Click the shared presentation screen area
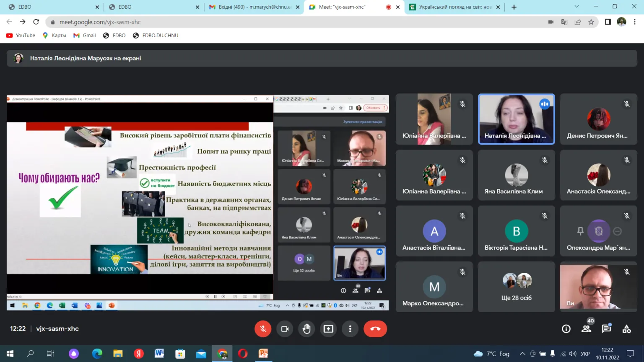 198,203
